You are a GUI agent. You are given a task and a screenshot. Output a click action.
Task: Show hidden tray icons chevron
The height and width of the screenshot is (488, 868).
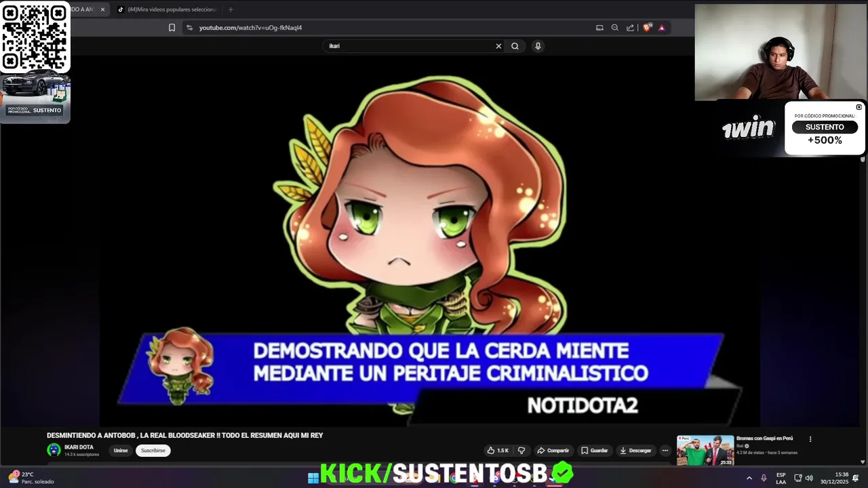749,478
